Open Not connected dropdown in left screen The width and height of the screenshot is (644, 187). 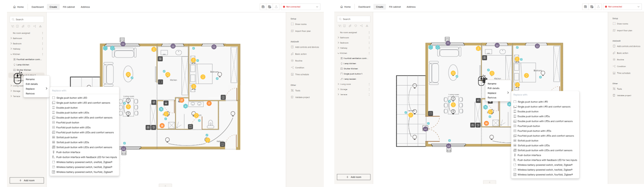pos(300,7)
